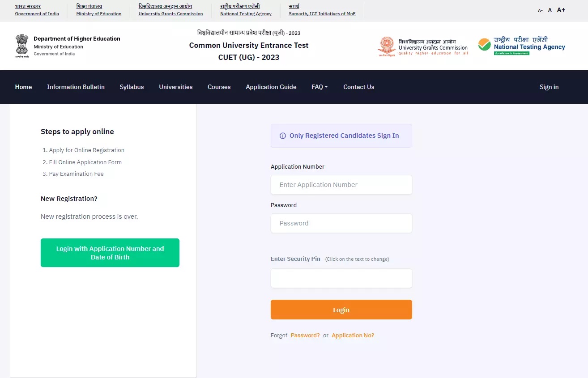Click the forgot Application No? link
This screenshot has width=588, height=378.
tap(353, 336)
